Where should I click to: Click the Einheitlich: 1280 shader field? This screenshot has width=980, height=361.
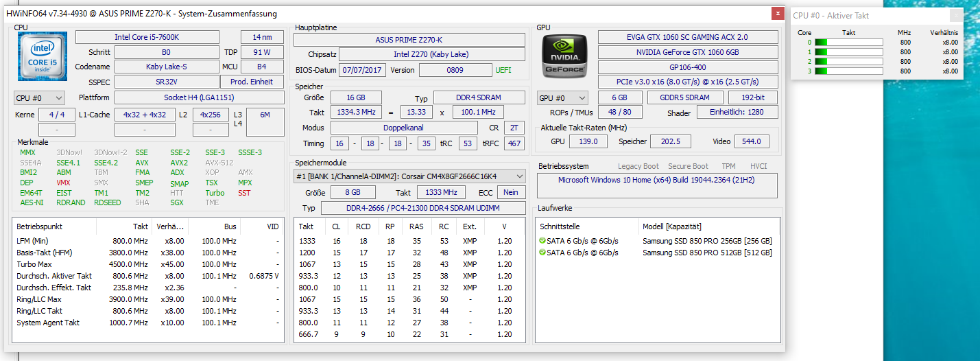coord(737,112)
